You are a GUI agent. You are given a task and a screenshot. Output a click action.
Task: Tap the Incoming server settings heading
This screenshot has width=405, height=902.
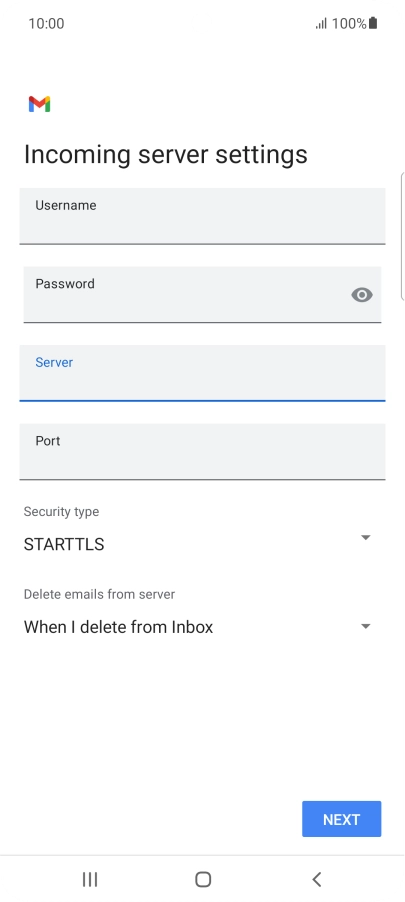[x=166, y=155]
